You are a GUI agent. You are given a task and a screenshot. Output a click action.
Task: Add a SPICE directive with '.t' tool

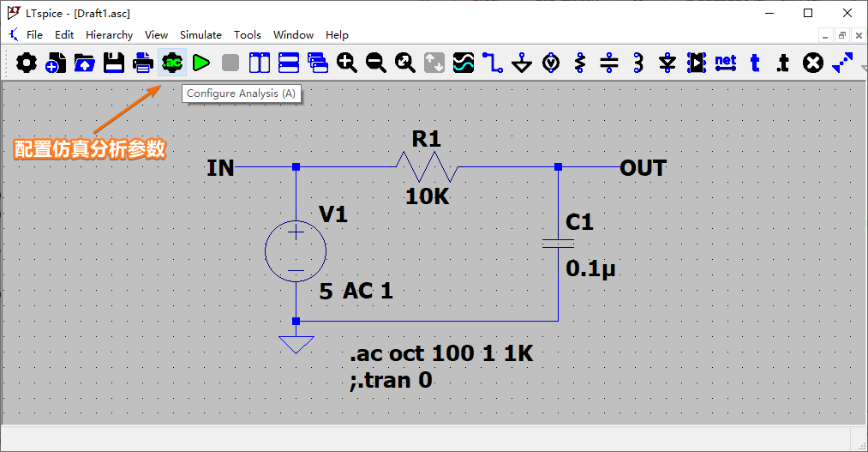click(783, 63)
